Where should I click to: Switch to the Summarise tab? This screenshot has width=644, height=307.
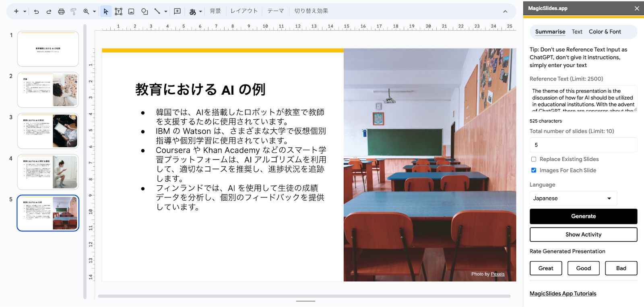[550, 32]
